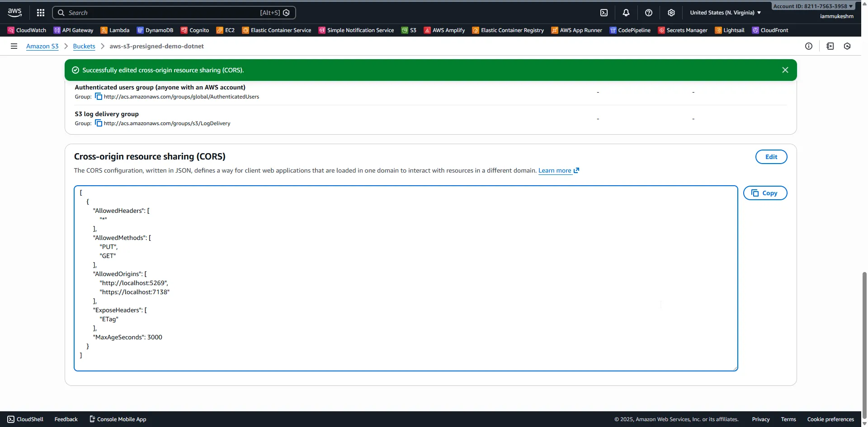Image resolution: width=868 pixels, height=427 pixels.
Task: Open the DynamoDB shortcut in favorites bar
Action: coord(155,30)
